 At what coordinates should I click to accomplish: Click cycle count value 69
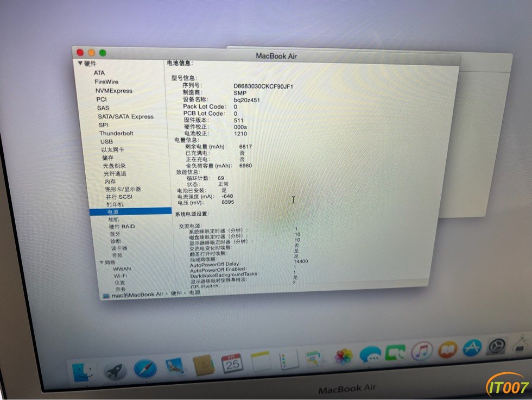click(x=221, y=178)
